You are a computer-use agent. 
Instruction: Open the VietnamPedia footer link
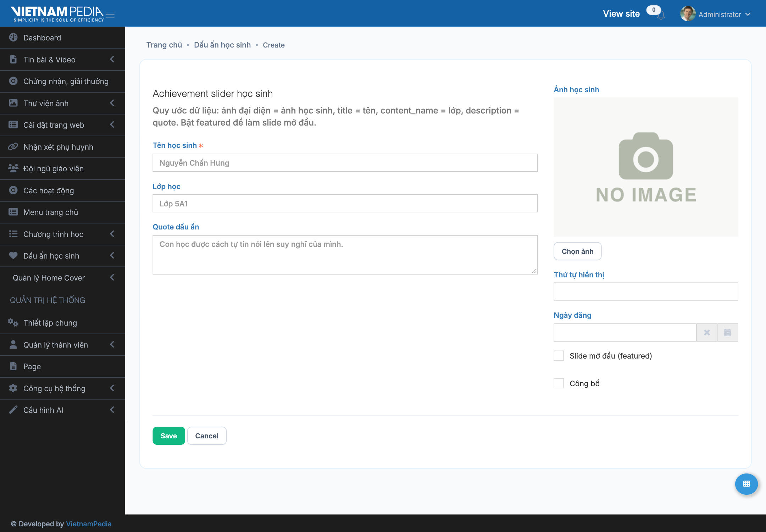pyautogui.click(x=89, y=524)
